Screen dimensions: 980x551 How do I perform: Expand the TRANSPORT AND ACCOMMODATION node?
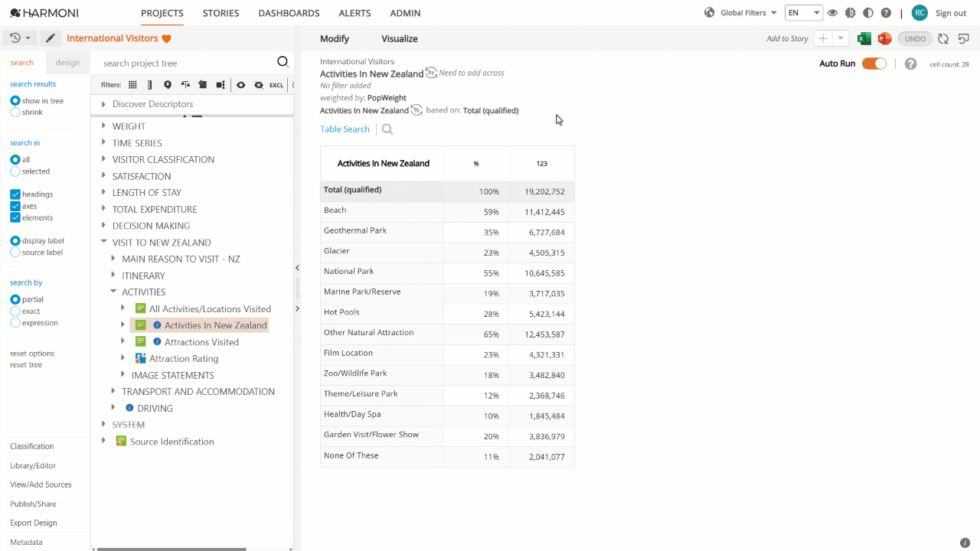point(113,391)
